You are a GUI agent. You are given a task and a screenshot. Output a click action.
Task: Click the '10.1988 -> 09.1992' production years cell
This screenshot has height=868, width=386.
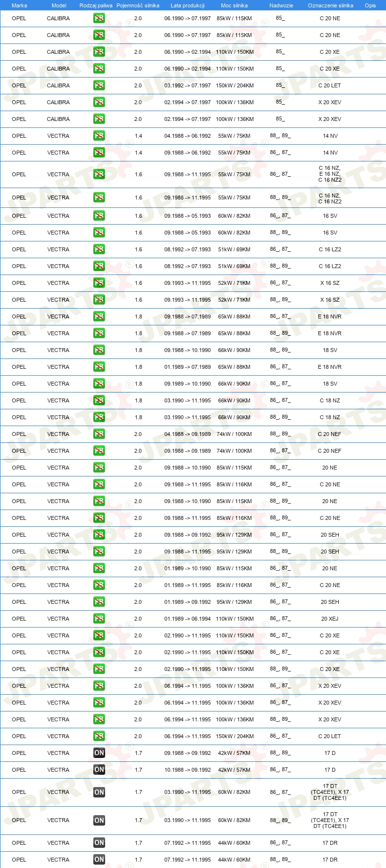coord(188,770)
